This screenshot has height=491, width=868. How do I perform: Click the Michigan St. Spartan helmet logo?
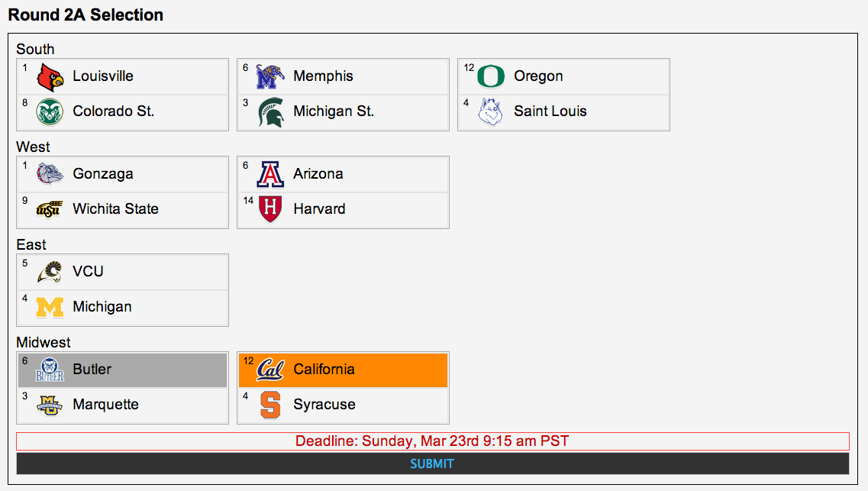coord(271,112)
